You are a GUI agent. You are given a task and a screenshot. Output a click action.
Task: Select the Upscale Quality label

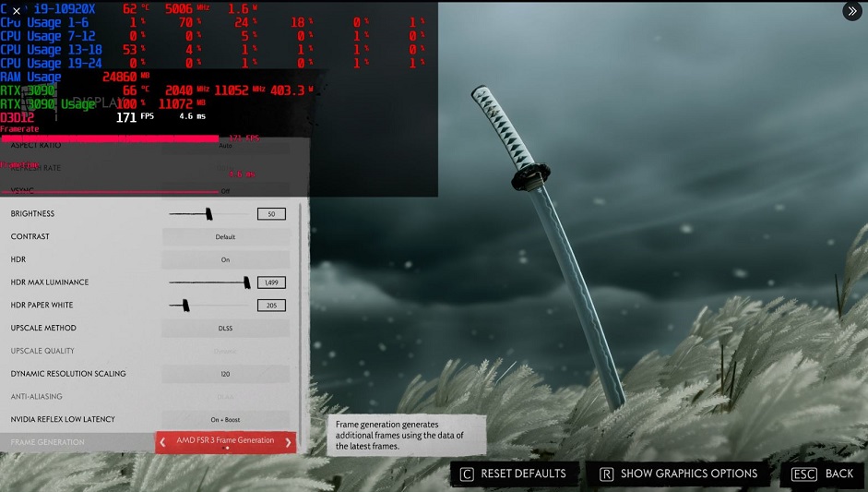point(42,351)
